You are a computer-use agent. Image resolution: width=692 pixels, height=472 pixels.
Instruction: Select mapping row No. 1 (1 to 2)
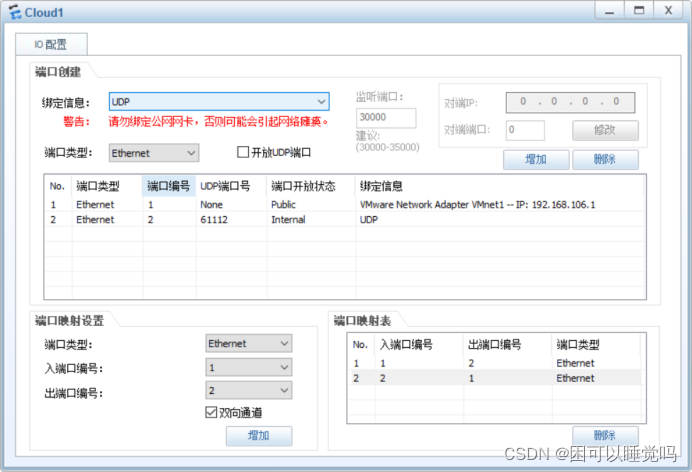click(x=495, y=363)
